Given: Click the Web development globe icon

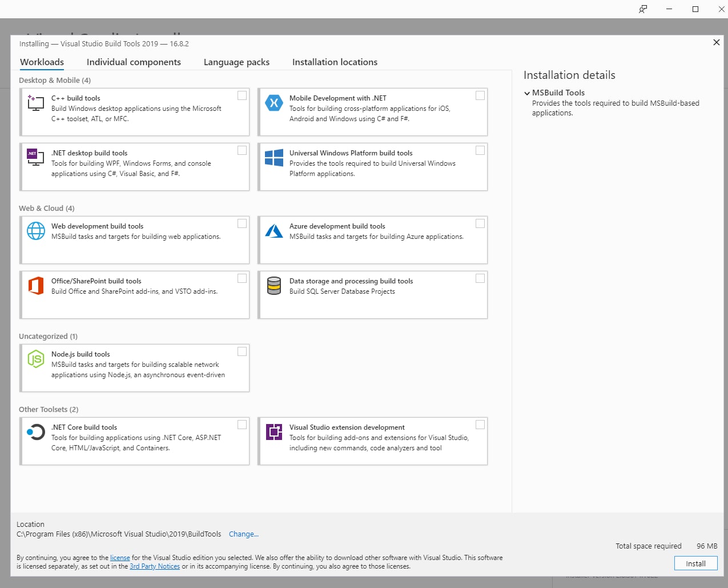Looking at the screenshot, I should (x=36, y=231).
